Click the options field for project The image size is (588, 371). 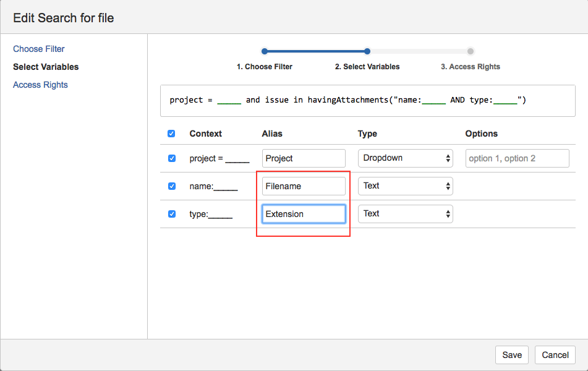pos(517,158)
